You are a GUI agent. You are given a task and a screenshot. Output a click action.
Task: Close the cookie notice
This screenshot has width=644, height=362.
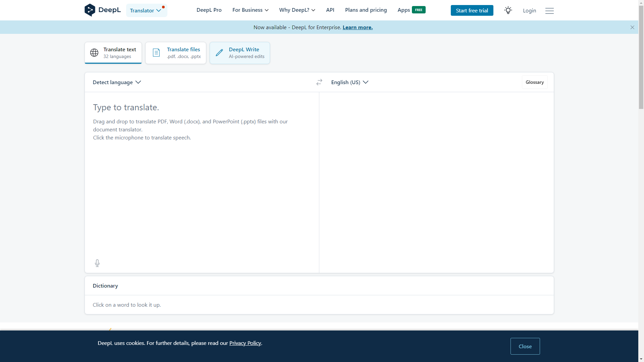[525, 346]
